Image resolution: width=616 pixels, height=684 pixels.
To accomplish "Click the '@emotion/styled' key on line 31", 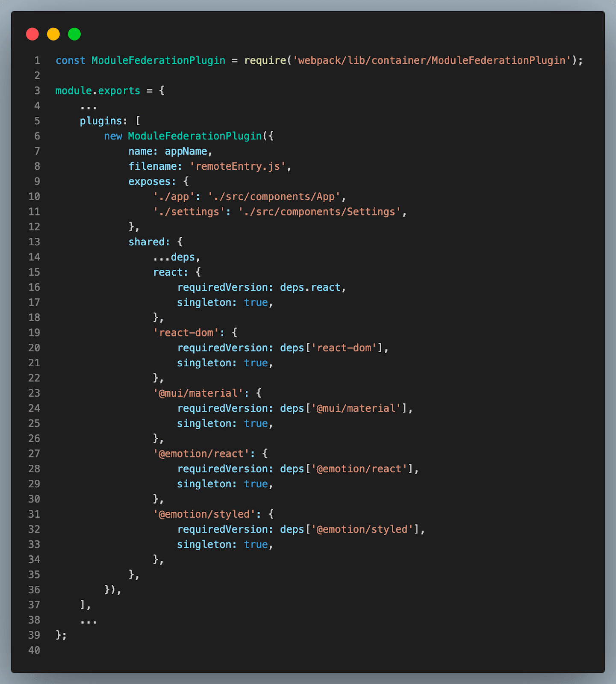I will coord(204,514).
